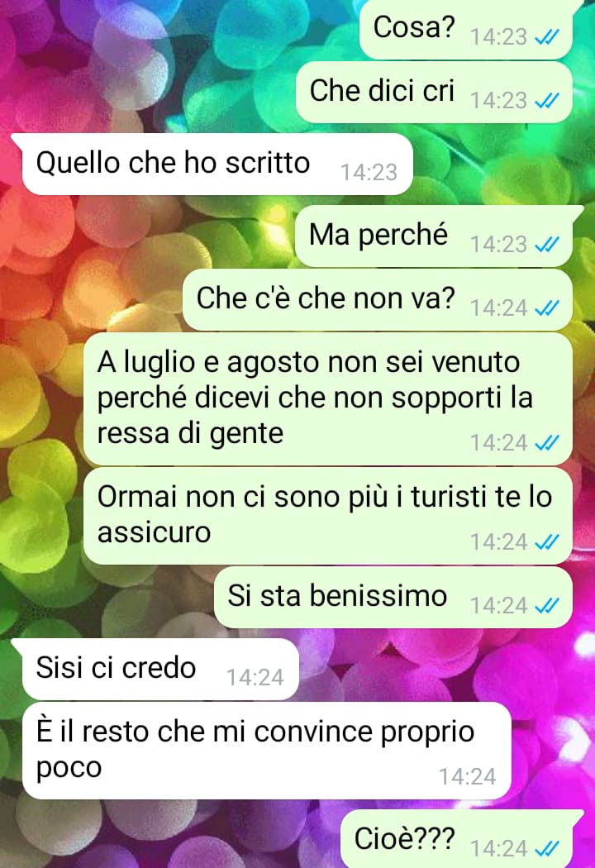Tap the read ticks on 'te lo assicuro' message
Screen dimensions: 595x868
(x=547, y=542)
